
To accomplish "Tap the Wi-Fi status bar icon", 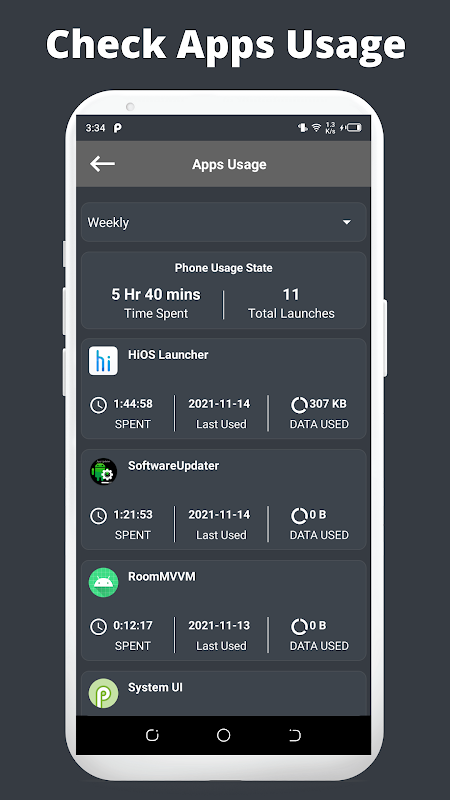I will (316, 128).
